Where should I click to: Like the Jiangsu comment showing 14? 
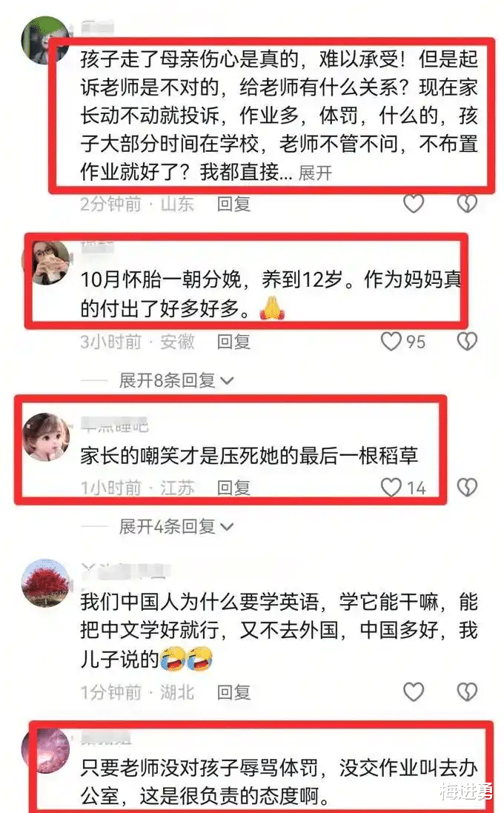pos(391,488)
